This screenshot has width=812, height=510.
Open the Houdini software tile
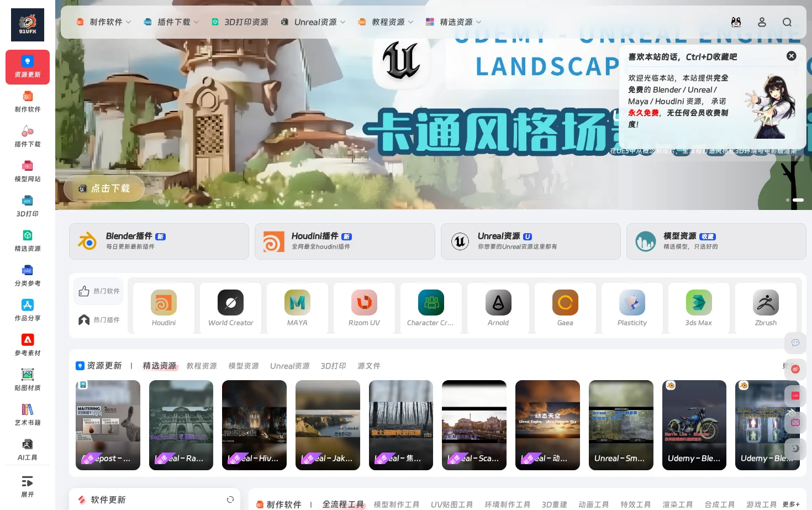tap(164, 308)
